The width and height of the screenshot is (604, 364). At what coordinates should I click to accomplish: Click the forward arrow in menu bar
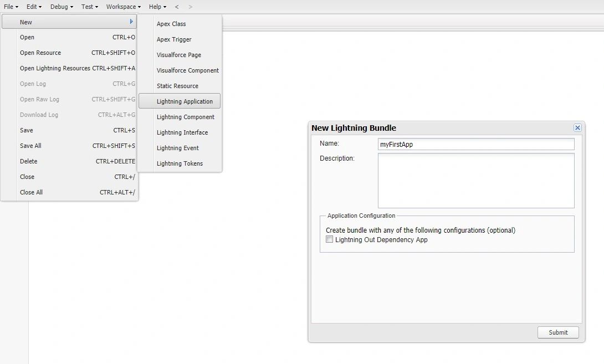[x=191, y=7]
